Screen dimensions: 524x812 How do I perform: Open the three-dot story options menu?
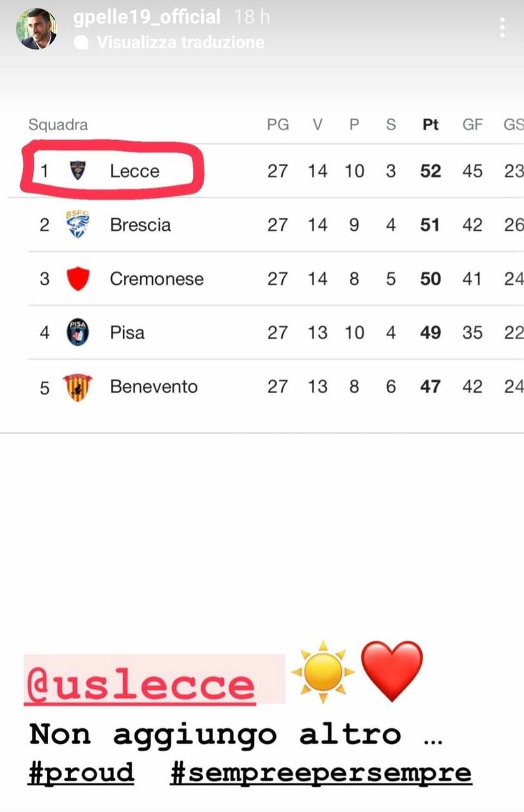(x=502, y=28)
